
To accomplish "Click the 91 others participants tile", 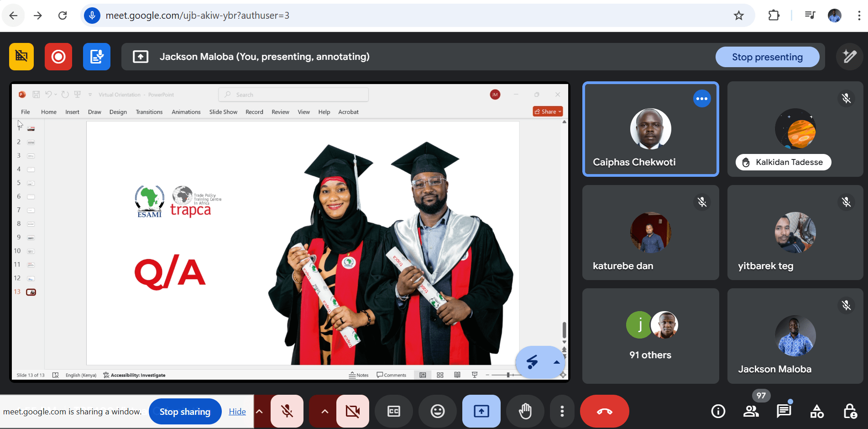I will click(650, 336).
